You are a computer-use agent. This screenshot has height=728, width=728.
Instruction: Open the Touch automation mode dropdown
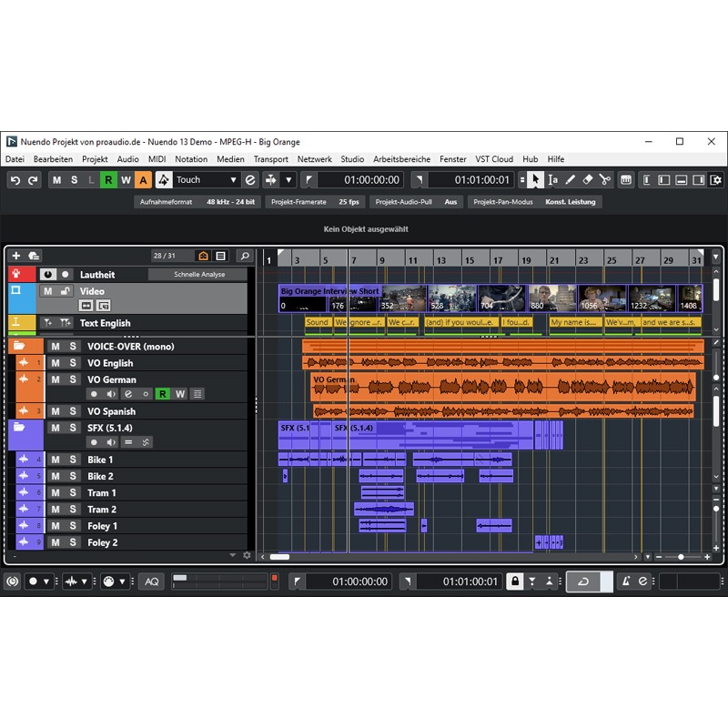(234, 179)
